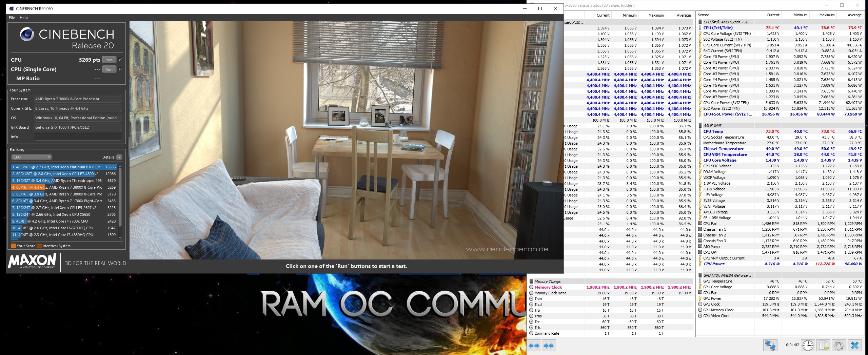The height and width of the screenshot is (355, 868).
Task: Click the Minimum column header in the right HWiNFO panel
Action: (x=795, y=15)
